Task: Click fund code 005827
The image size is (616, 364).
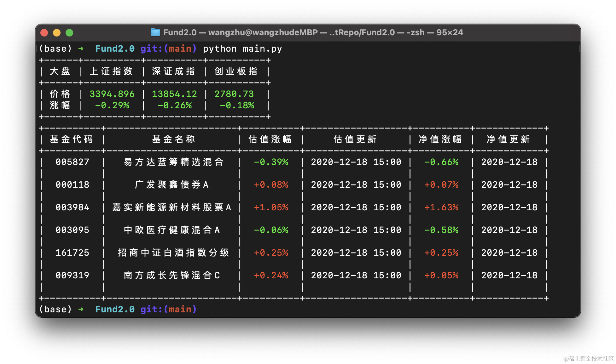Action: [72, 162]
